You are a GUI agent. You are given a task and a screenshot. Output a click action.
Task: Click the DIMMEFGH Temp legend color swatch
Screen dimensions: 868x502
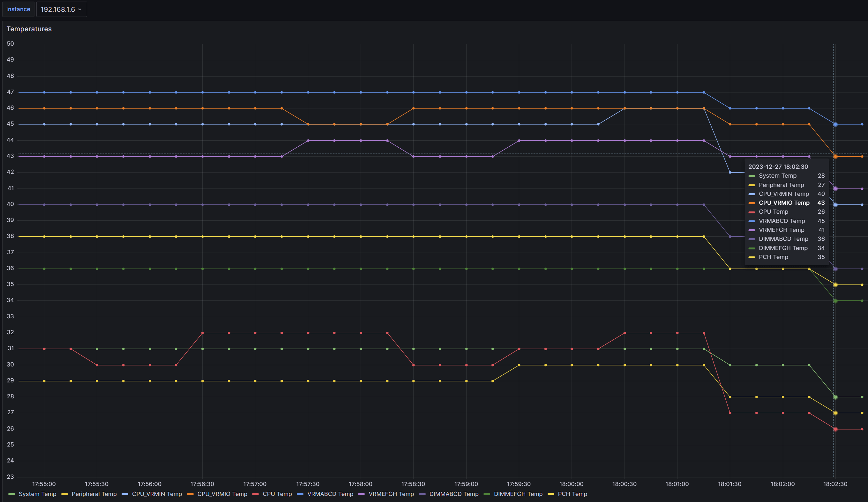[x=487, y=494]
